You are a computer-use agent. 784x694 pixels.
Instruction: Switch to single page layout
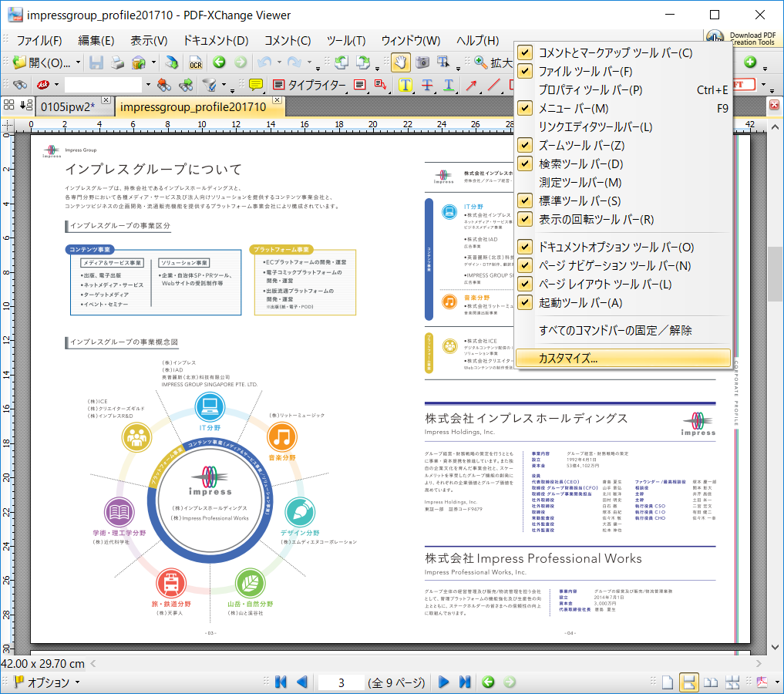pyautogui.click(x=668, y=682)
